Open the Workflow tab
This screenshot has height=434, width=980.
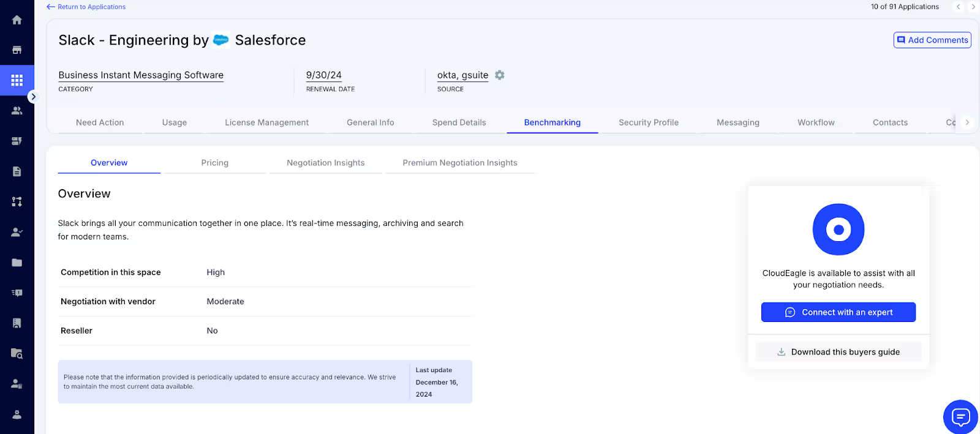click(816, 122)
